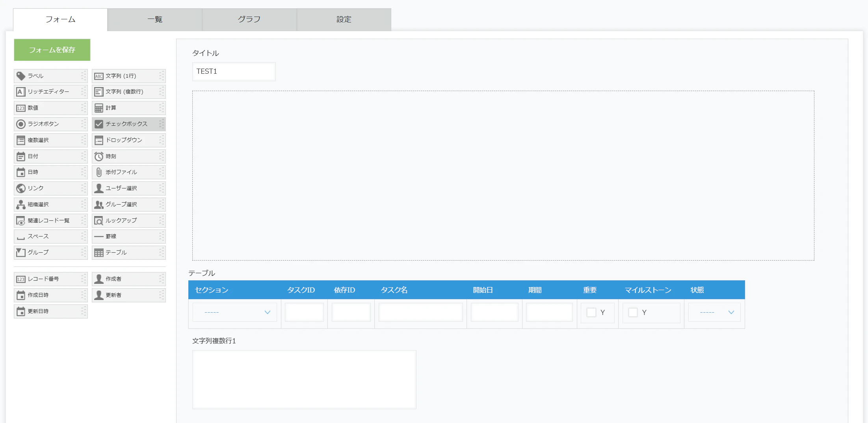Select the 関連レコード一覧 icon

pos(21,221)
